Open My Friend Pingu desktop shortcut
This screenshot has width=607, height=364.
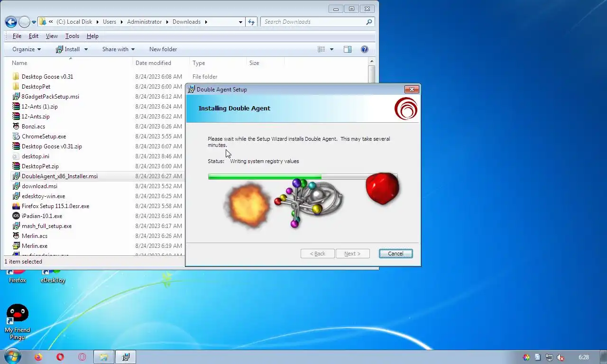17,321
